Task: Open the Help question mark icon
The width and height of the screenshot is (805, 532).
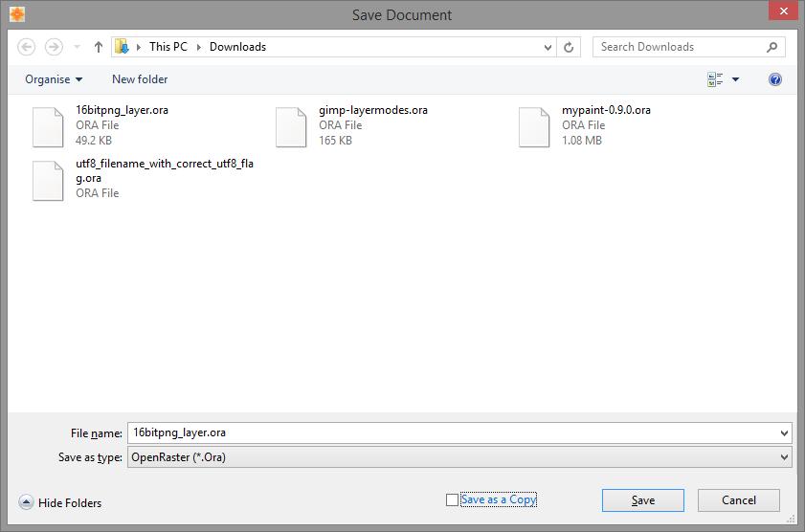Action: 775,79
